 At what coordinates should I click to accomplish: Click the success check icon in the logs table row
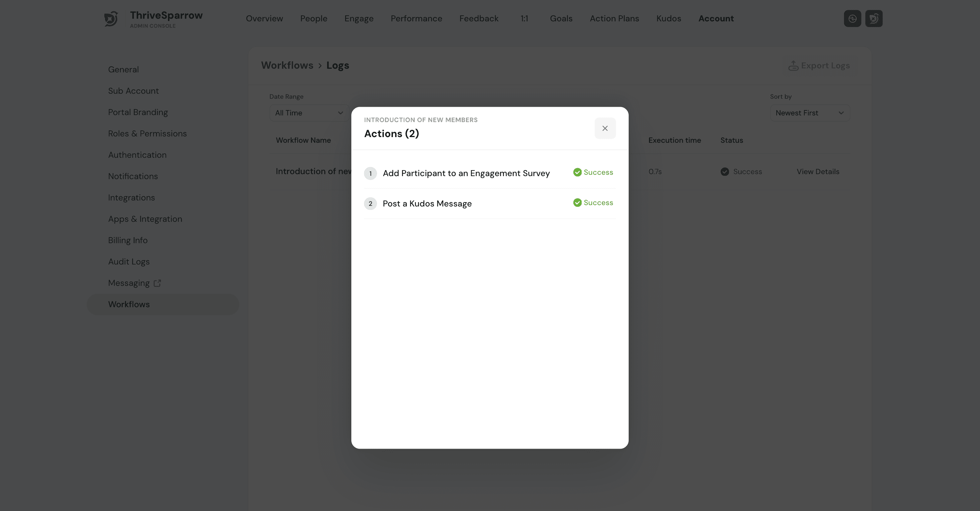click(x=725, y=172)
